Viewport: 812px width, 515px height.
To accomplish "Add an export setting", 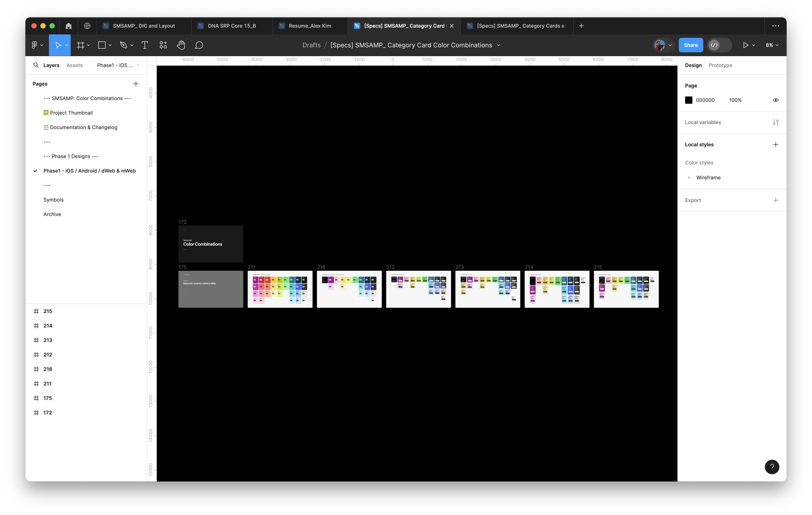I will [776, 200].
